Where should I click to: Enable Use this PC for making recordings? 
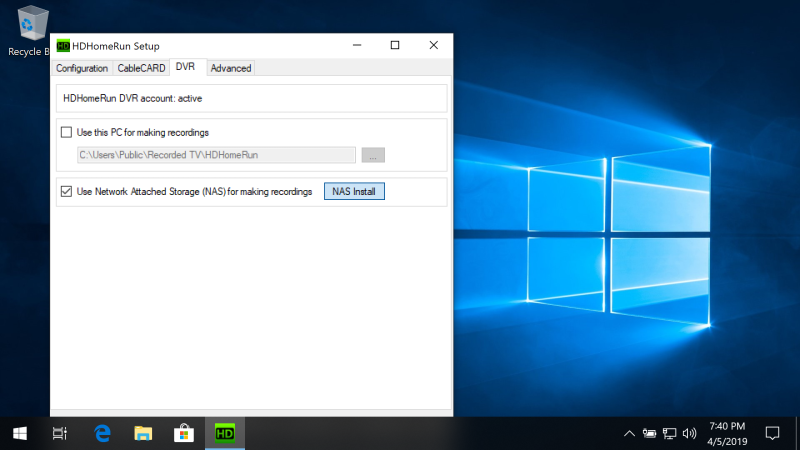click(66, 133)
